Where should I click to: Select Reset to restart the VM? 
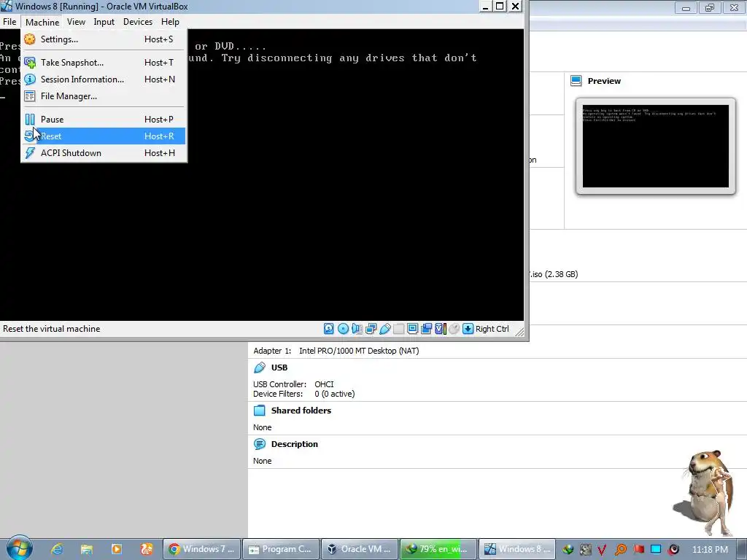pyautogui.click(x=104, y=136)
